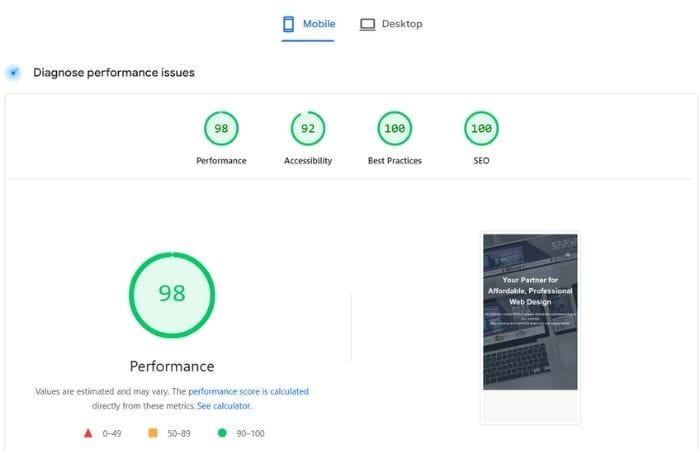700x450 pixels.
Task: Click the orange square 50–89 legend icon
Action: (x=153, y=433)
